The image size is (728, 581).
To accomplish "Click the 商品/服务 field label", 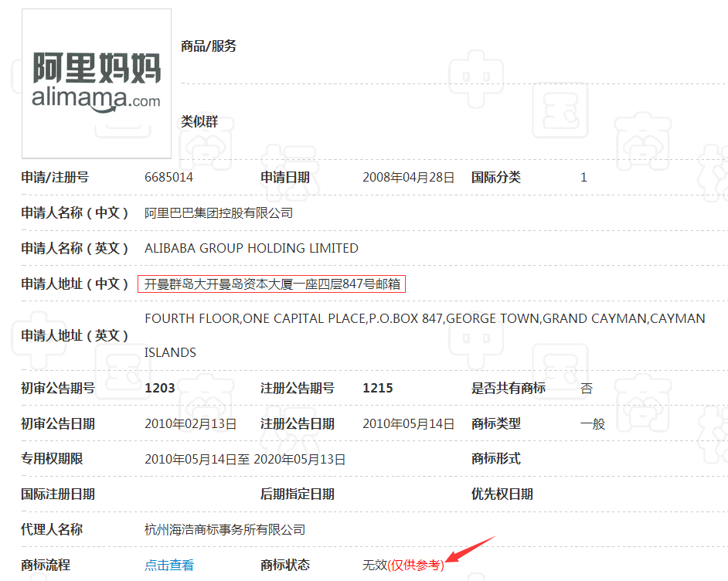I will [207, 46].
